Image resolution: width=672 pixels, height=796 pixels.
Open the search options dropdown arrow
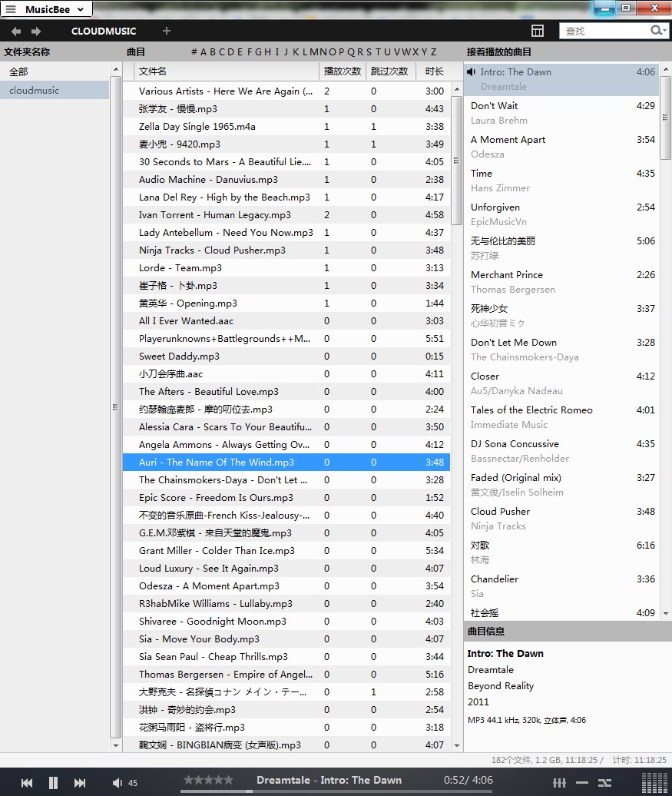tap(664, 31)
